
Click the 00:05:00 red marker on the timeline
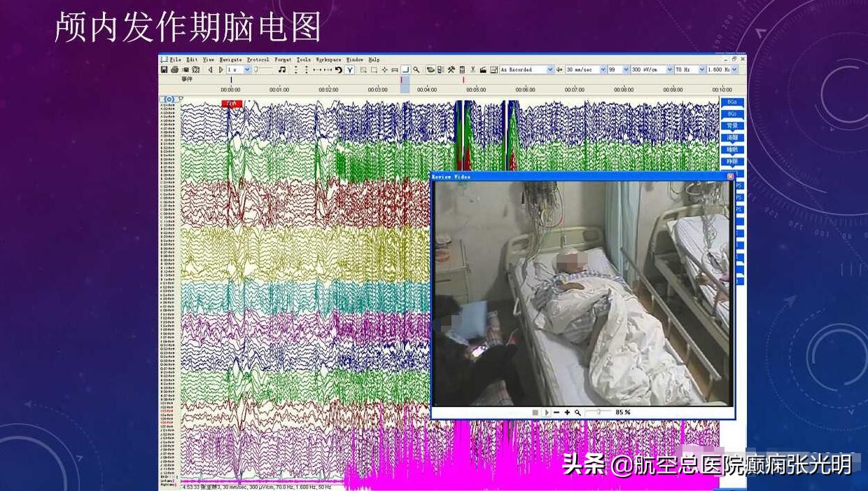[463, 81]
